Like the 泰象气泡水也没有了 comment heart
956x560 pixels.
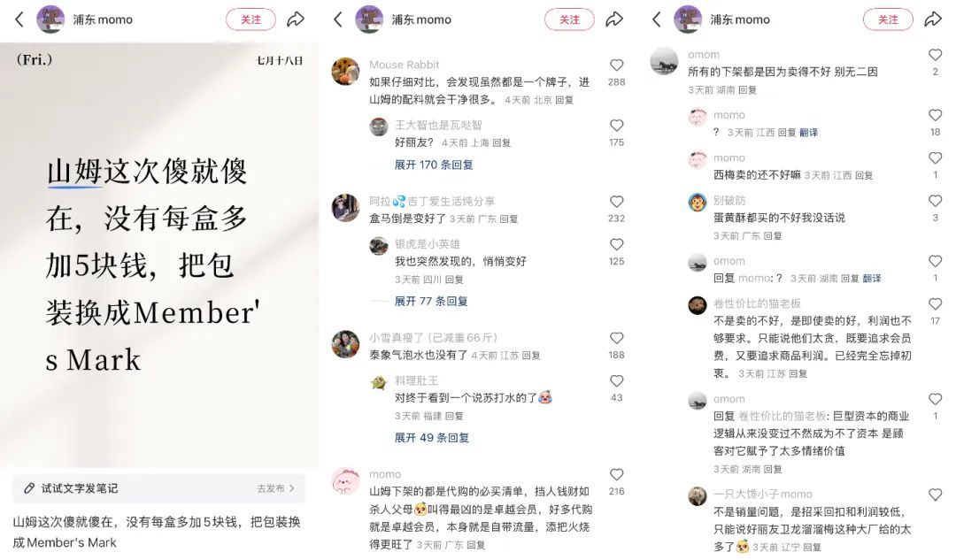tap(616, 338)
